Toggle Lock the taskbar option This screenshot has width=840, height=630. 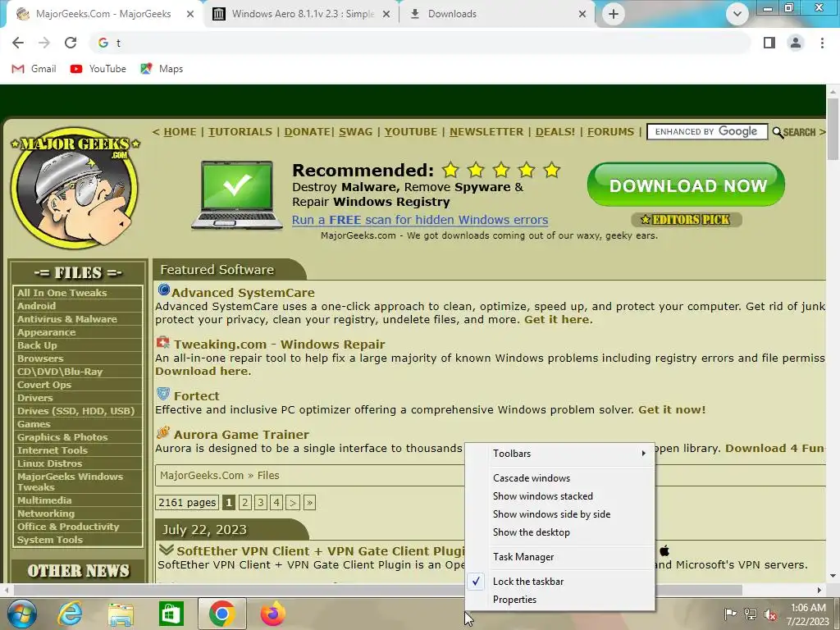[x=559, y=582]
